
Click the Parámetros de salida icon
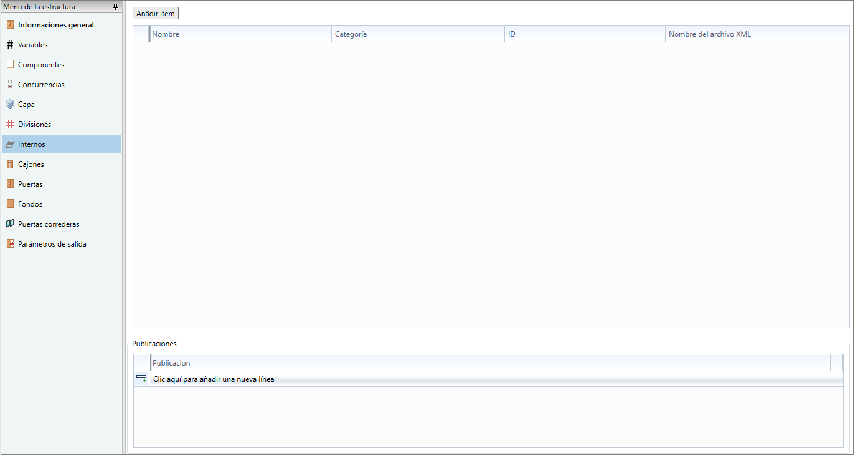pos(10,244)
